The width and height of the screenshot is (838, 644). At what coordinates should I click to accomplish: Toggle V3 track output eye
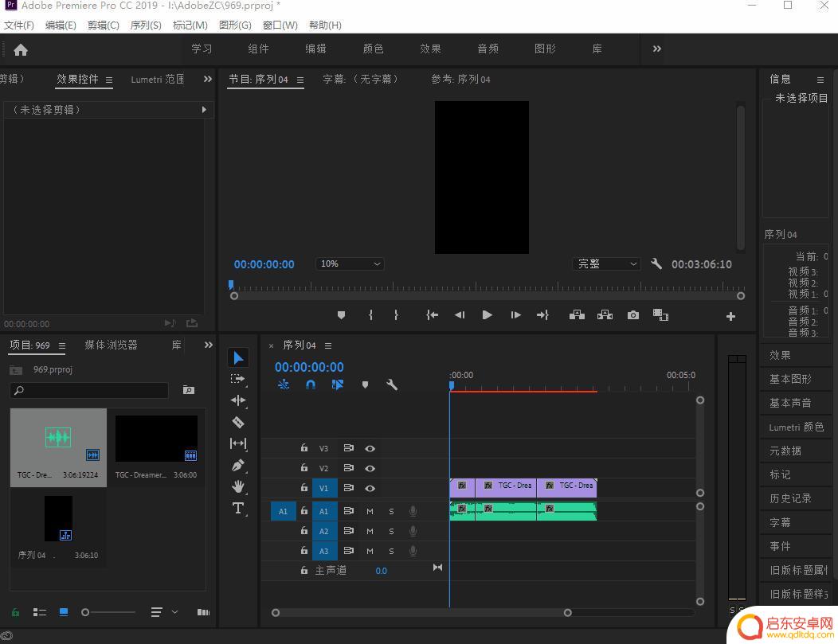point(370,448)
